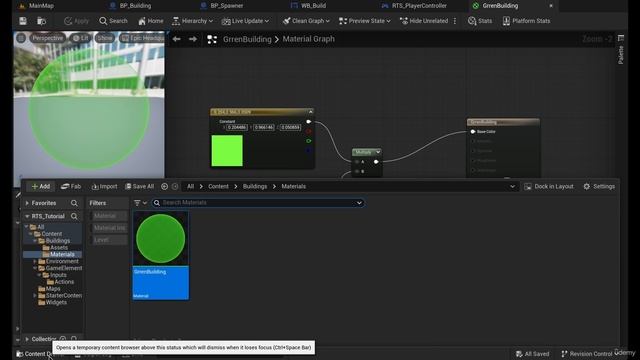This screenshot has width=640, height=360.
Task: Click the Buildings breadcrumb in path bar
Action: coord(255,187)
